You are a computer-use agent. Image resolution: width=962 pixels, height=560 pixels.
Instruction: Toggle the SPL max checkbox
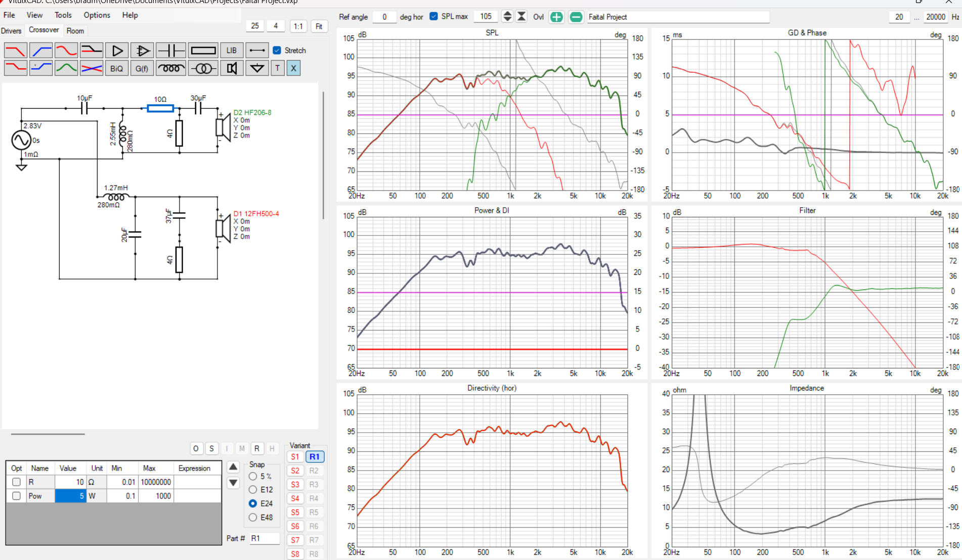(x=433, y=16)
